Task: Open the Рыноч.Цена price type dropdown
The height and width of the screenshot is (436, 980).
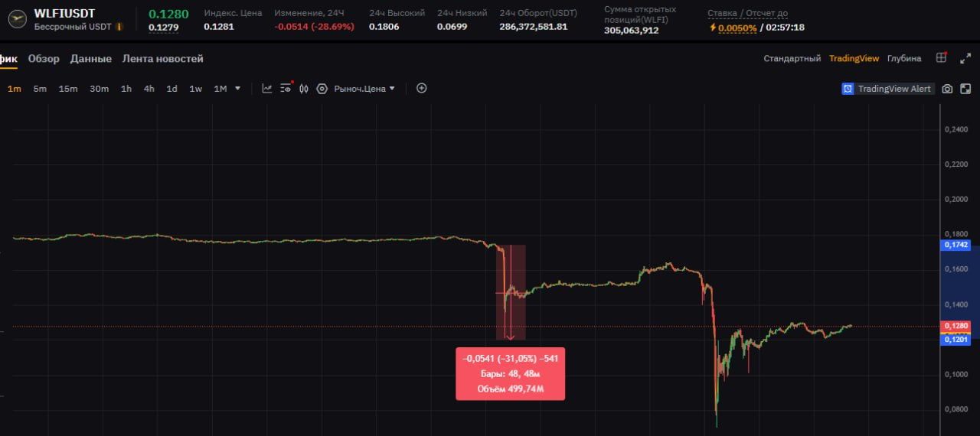Action: [365, 89]
